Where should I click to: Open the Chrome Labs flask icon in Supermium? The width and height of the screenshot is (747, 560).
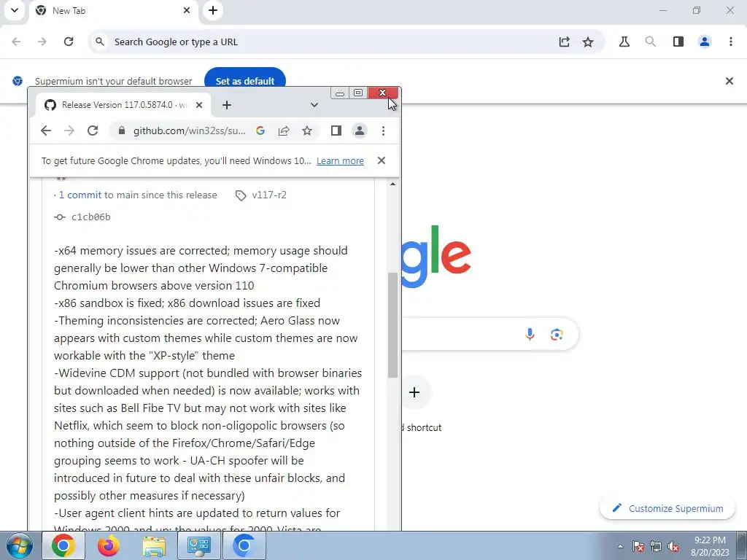(x=624, y=42)
